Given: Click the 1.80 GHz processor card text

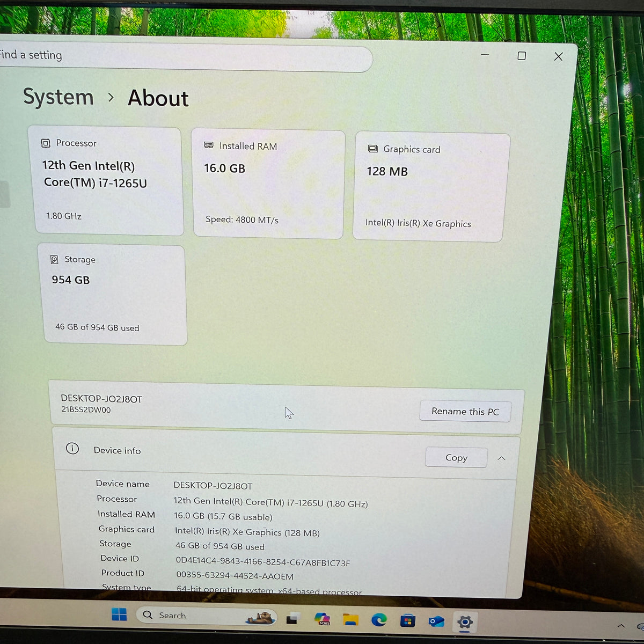Looking at the screenshot, I should 63,216.
